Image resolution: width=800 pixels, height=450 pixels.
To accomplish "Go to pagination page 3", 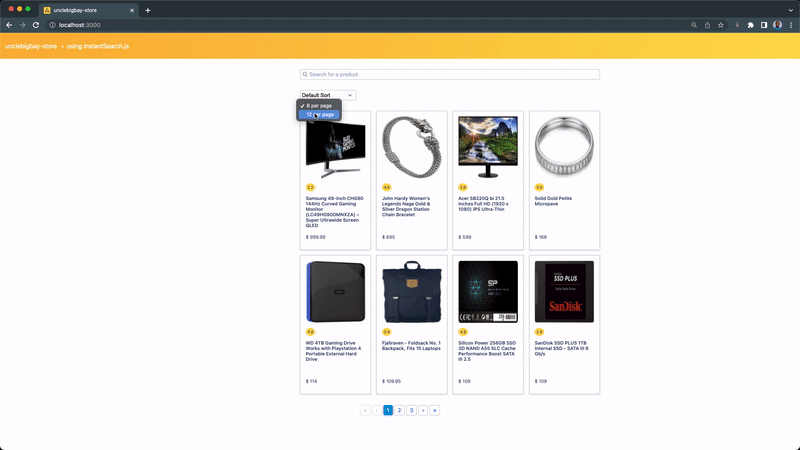I will coord(411,410).
